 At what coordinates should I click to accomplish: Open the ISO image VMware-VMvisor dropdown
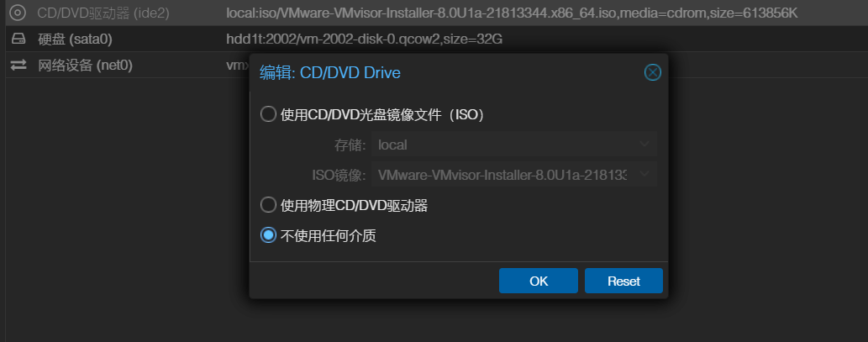click(514, 175)
